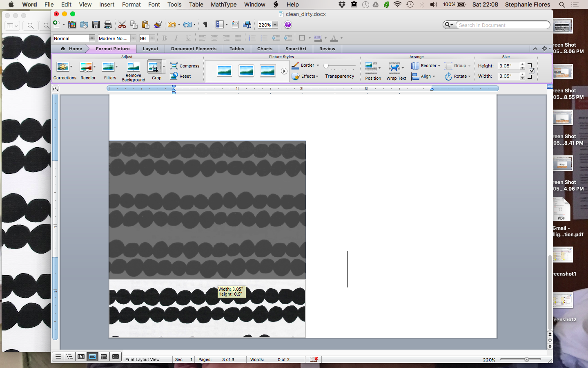Open the Document Elements tab

194,49
